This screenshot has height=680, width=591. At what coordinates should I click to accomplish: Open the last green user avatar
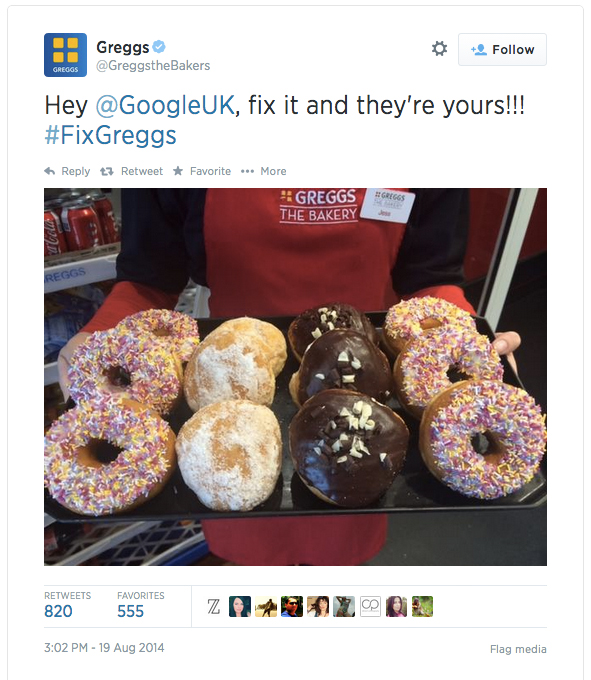422,606
